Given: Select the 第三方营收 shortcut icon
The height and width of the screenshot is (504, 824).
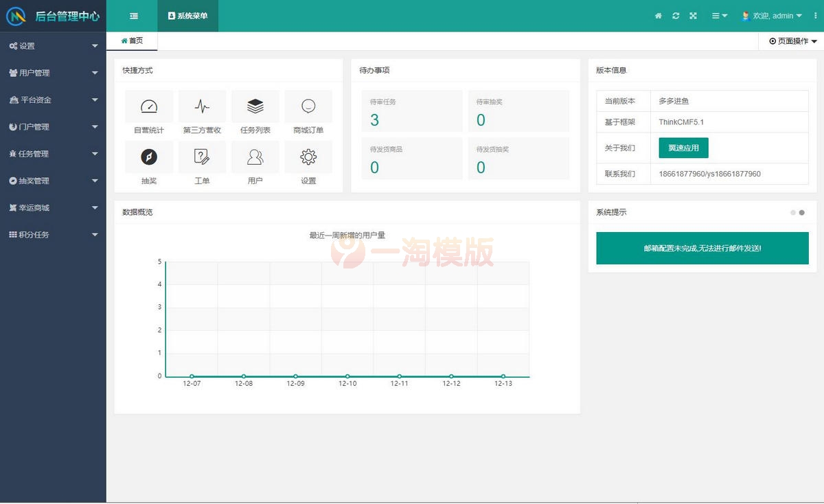Looking at the screenshot, I should tap(202, 106).
